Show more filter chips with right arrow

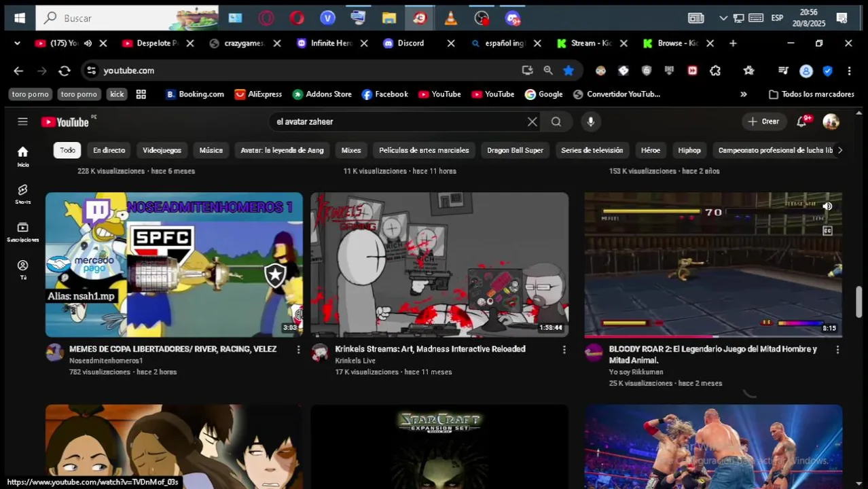[839, 150]
